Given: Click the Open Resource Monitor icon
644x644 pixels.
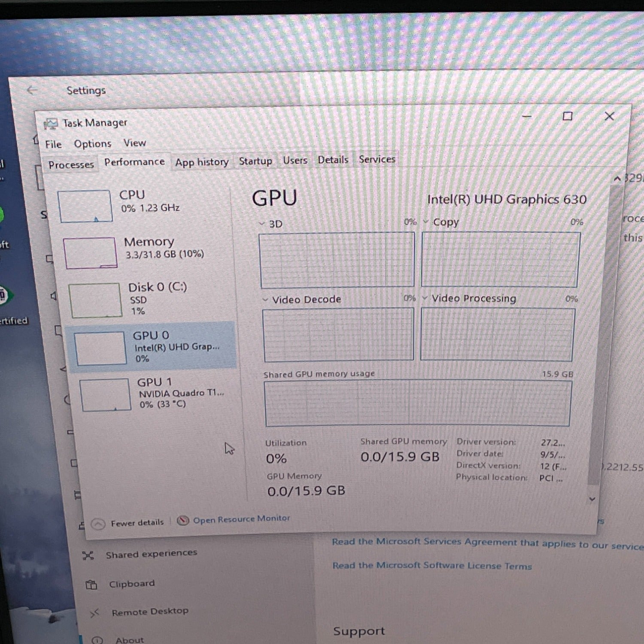Looking at the screenshot, I should [x=183, y=521].
